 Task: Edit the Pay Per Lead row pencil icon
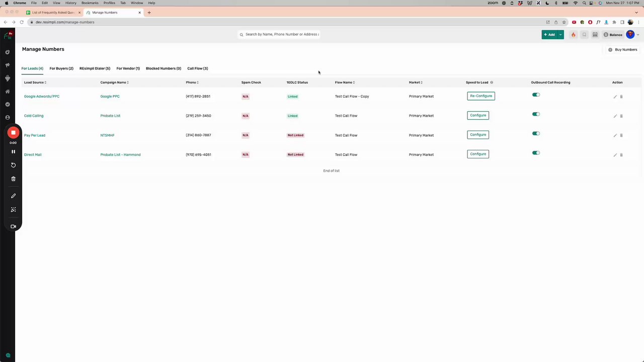[x=615, y=135]
